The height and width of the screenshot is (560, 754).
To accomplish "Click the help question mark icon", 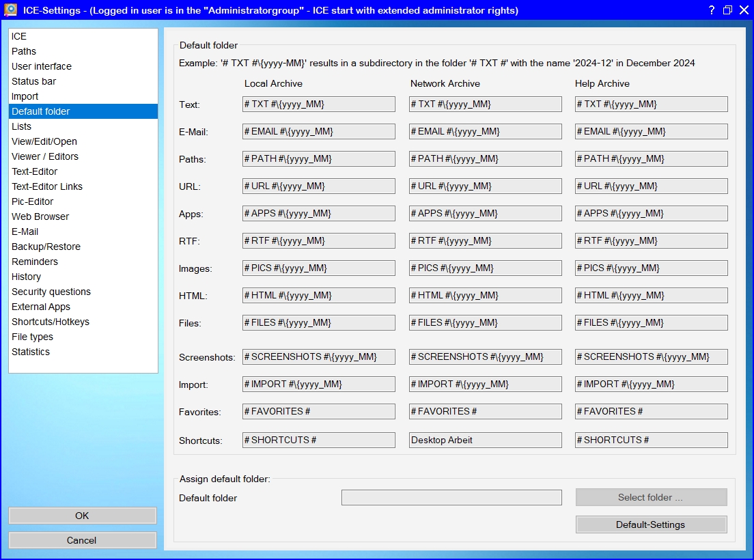I will (x=711, y=10).
